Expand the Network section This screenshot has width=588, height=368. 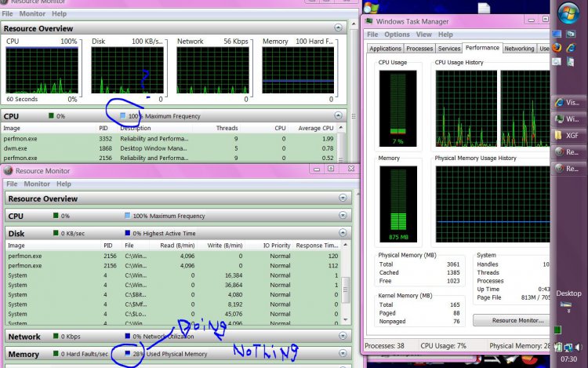pyautogui.click(x=343, y=336)
